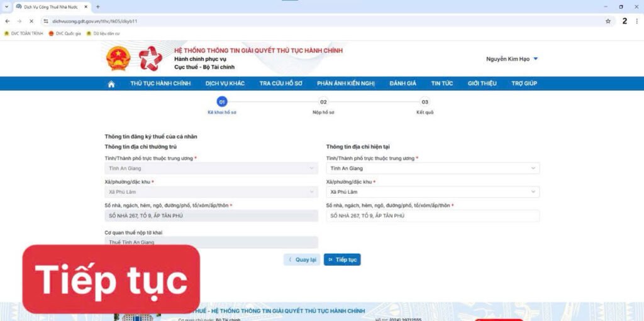Open Nguyễn Kim Hạo account dropdown
Viewport: 644px width, 321px height.
pos(512,59)
